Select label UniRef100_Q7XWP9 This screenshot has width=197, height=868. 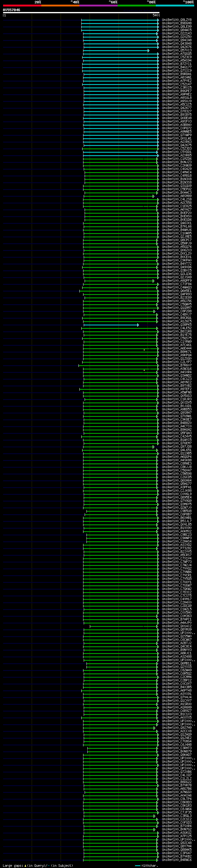point(177,135)
